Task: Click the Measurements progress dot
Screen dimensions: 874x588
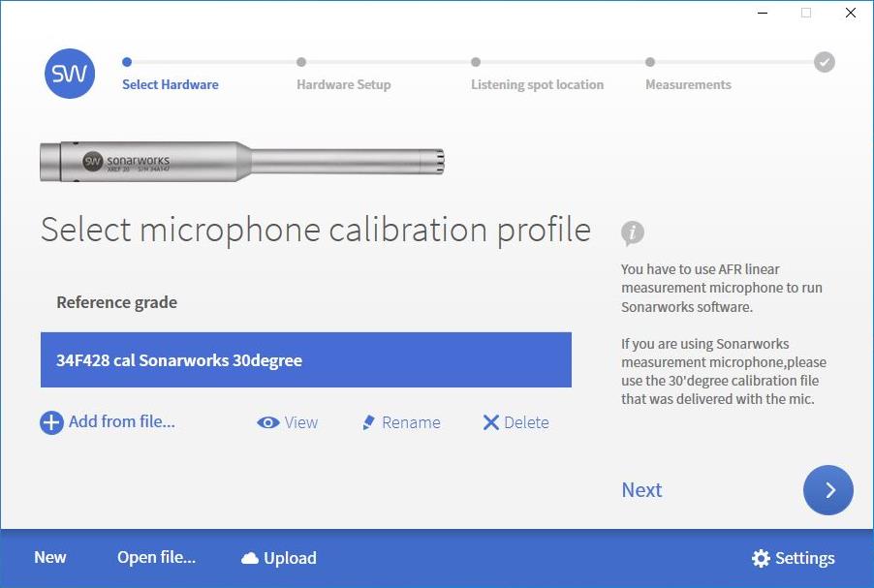Action: tap(652, 61)
